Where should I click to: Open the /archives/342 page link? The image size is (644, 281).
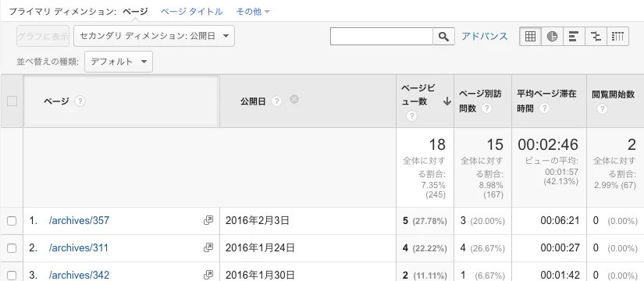point(79,275)
